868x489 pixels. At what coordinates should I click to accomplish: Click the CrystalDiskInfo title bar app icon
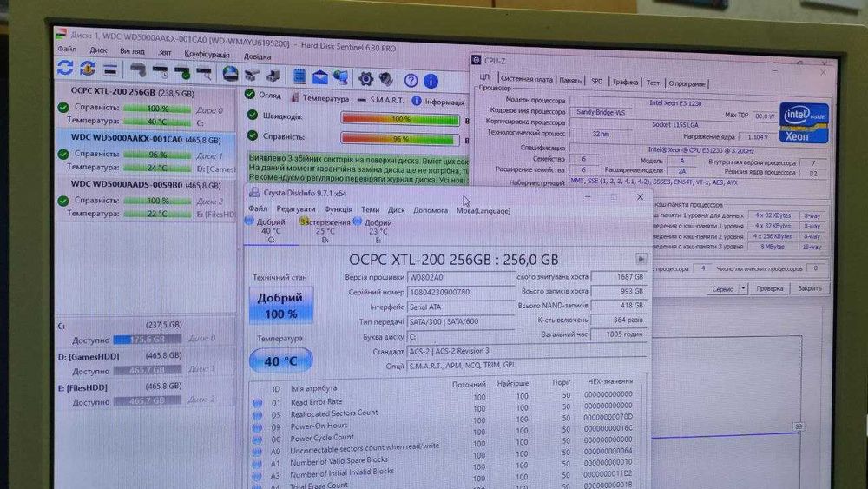(254, 192)
